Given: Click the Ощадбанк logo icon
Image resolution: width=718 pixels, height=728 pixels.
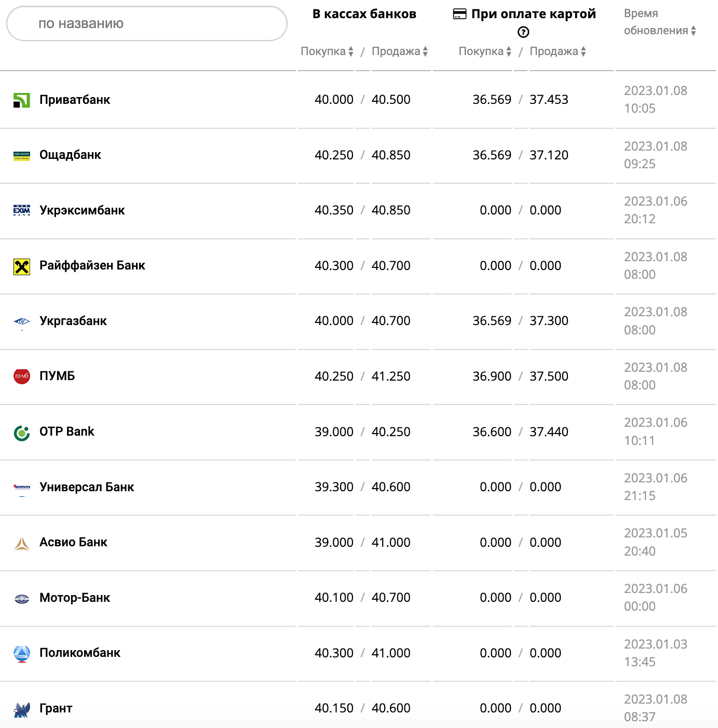Looking at the screenshot, I should tap(22, 155).
